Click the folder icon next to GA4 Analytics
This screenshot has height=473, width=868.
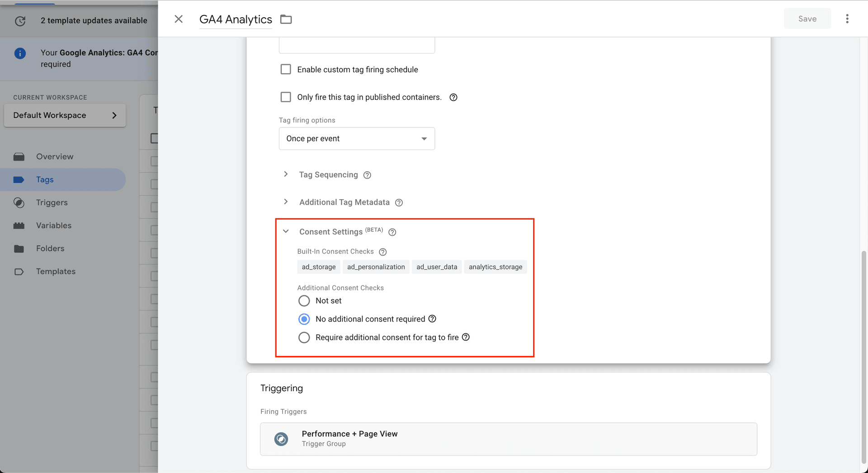[286, 19]
